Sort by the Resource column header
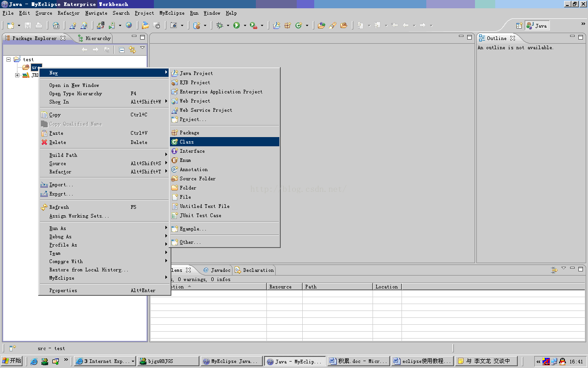 [284, 287]
